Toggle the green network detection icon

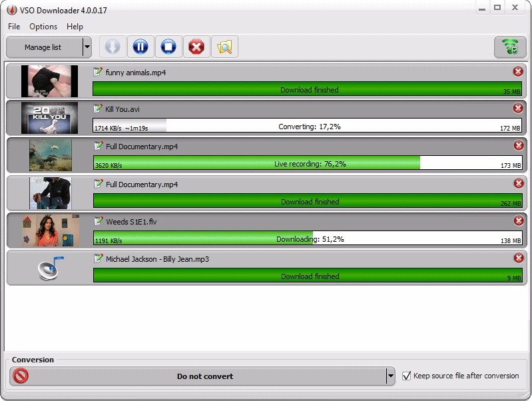click(510, 47)
